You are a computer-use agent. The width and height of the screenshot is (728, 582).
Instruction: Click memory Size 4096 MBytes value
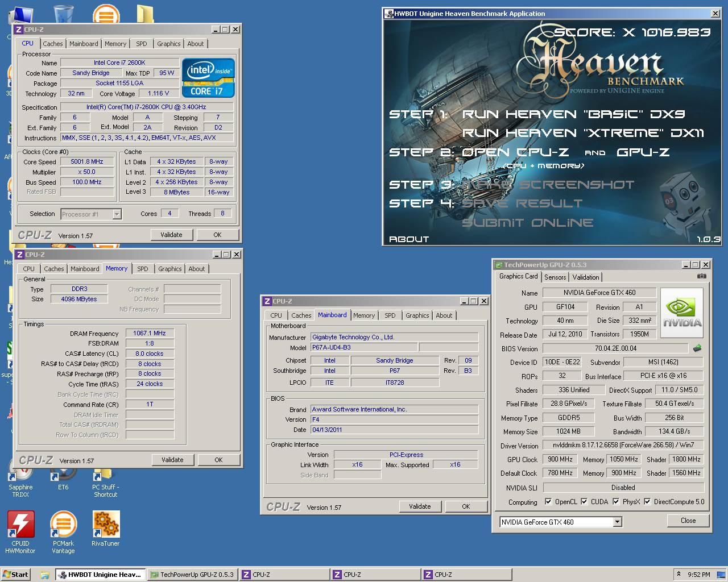click(x=79, y=299)
